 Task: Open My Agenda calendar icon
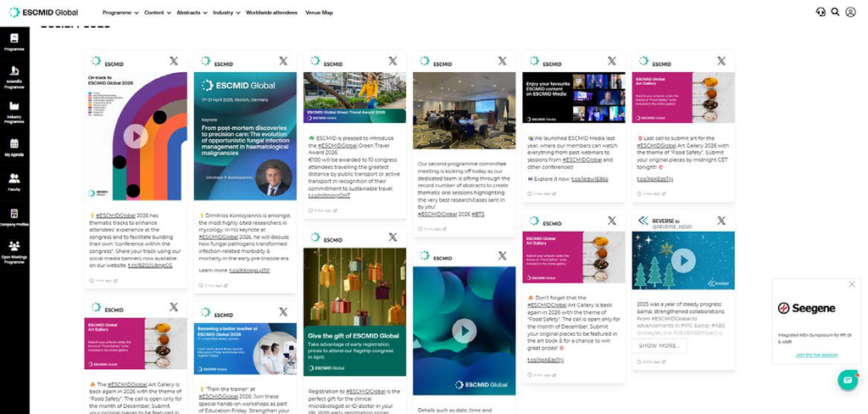tap(14, 143)
